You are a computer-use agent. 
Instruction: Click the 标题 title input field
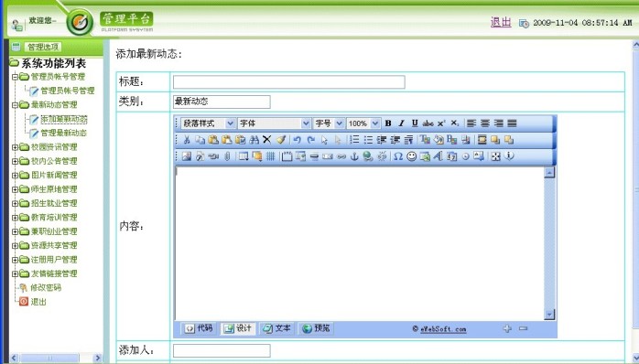289,81
